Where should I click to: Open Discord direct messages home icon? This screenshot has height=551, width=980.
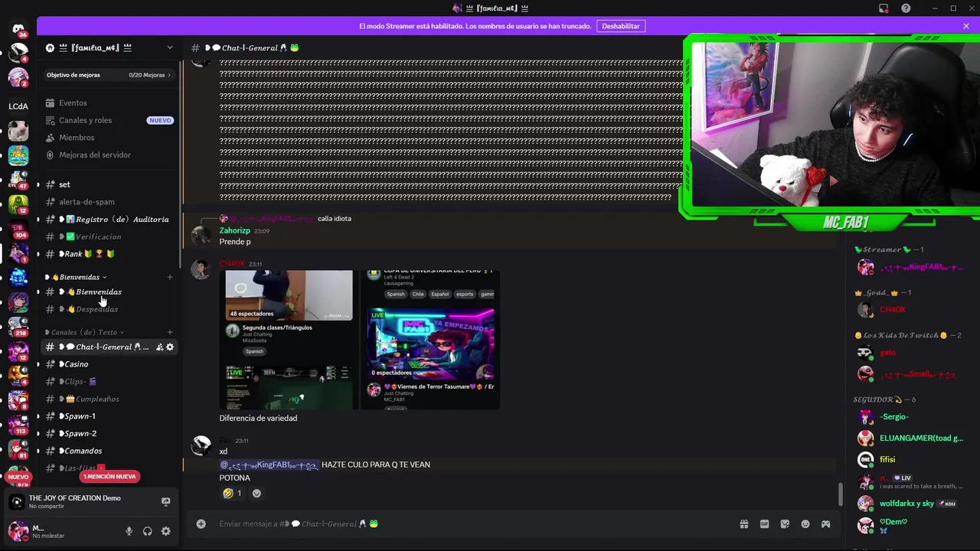tap(18, 29)
